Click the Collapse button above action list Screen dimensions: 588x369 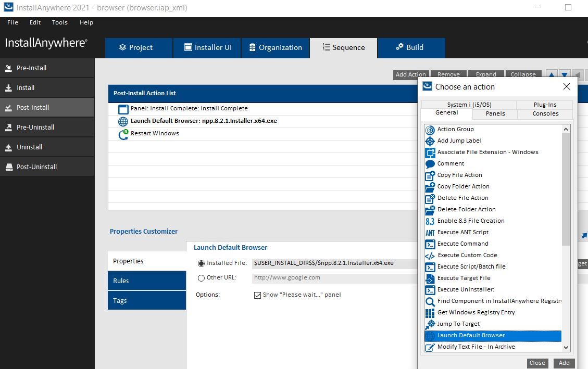[523, 74]
